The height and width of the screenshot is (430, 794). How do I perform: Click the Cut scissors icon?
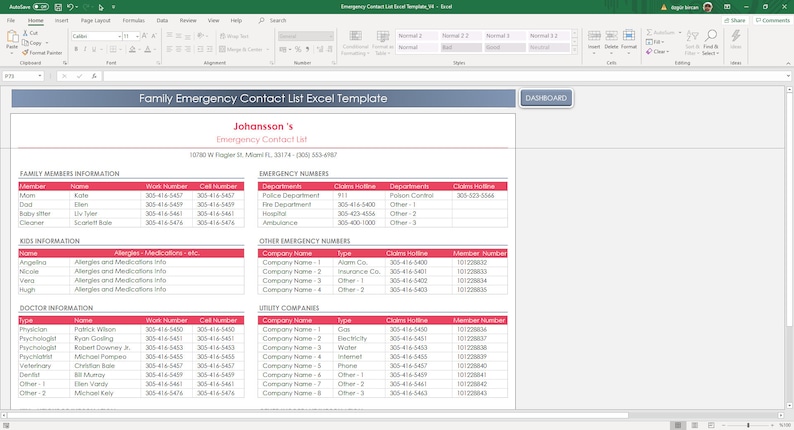[25, 33]
